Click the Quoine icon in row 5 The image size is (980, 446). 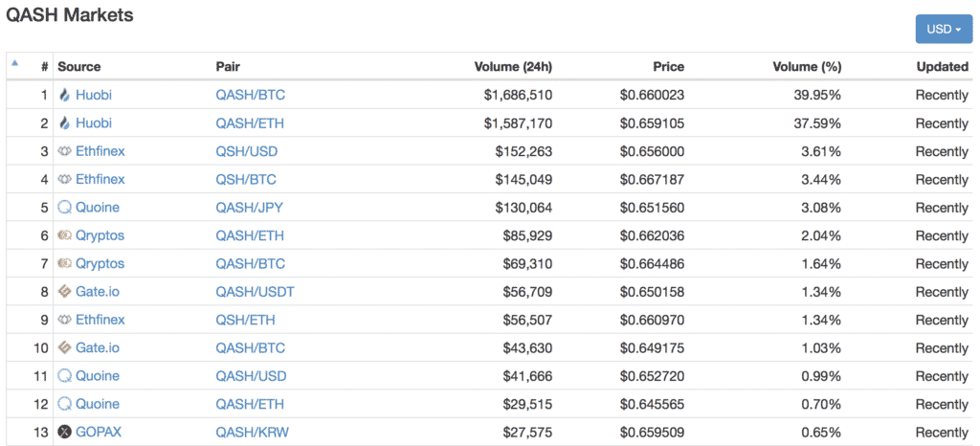pos(64,208)
